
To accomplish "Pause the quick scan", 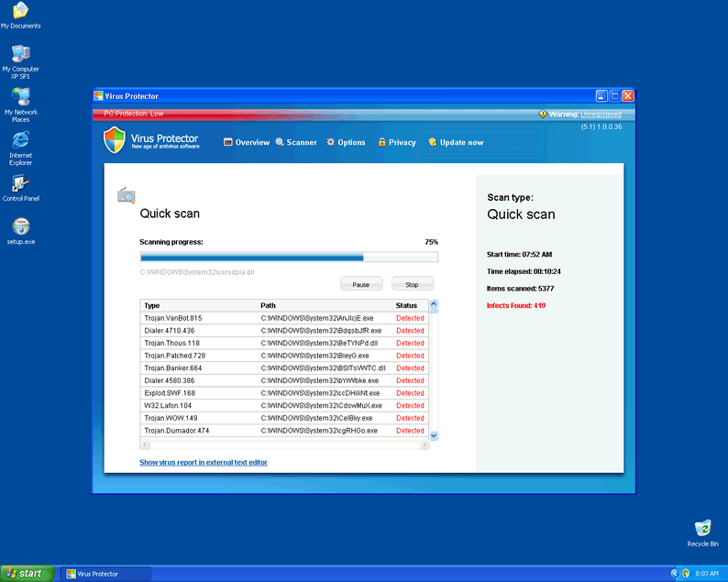I will pos(361,284).
